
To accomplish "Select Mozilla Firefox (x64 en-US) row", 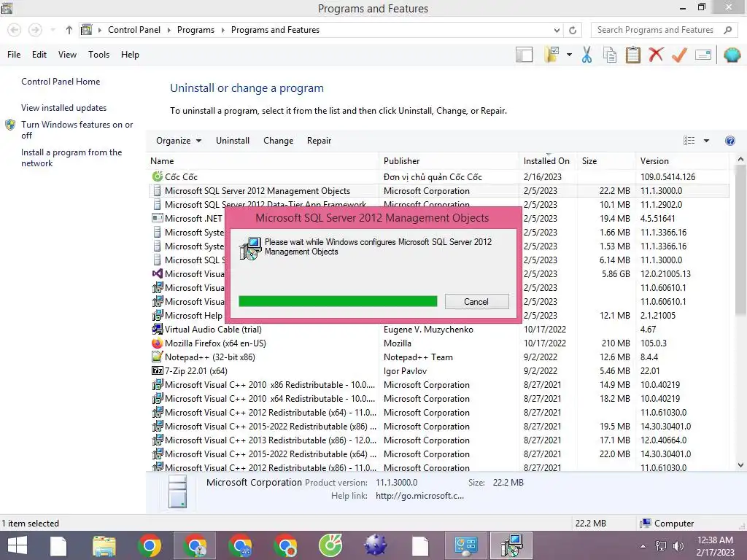I will click(438, 343).
